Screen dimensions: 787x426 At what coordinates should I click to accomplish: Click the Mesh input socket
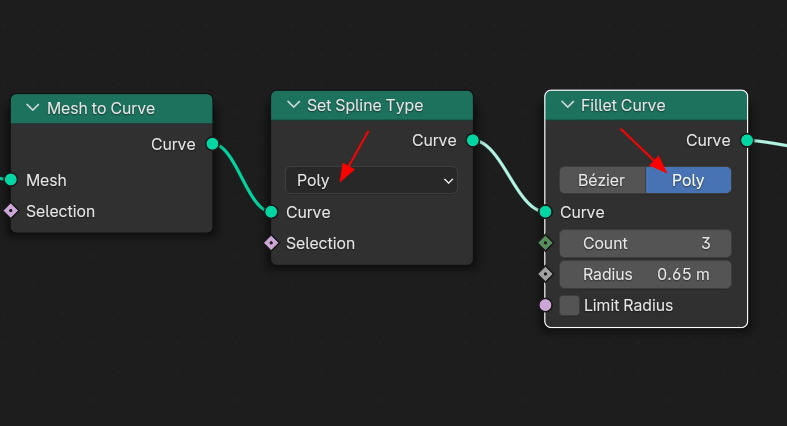pyautogui.click(x=11, y=180)
